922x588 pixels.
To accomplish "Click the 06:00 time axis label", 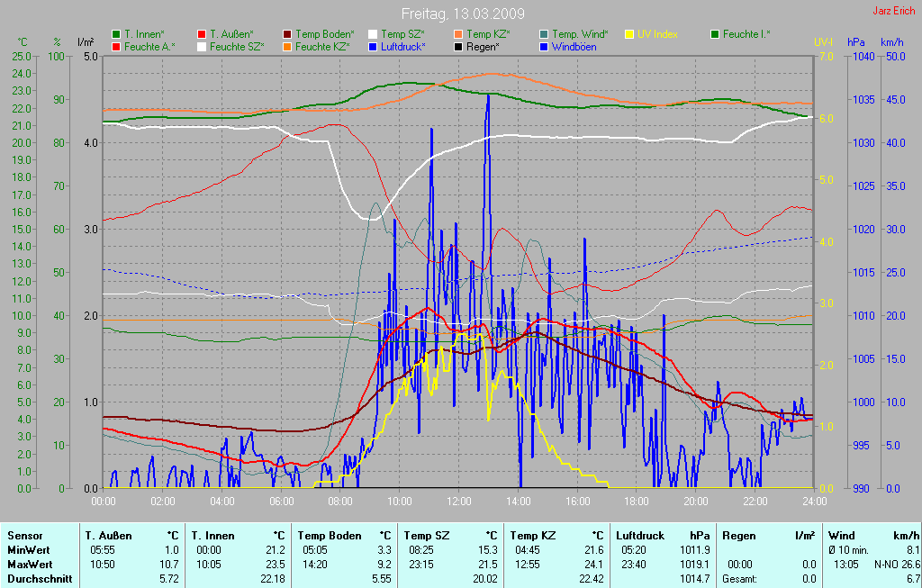I will pos(282,501).
